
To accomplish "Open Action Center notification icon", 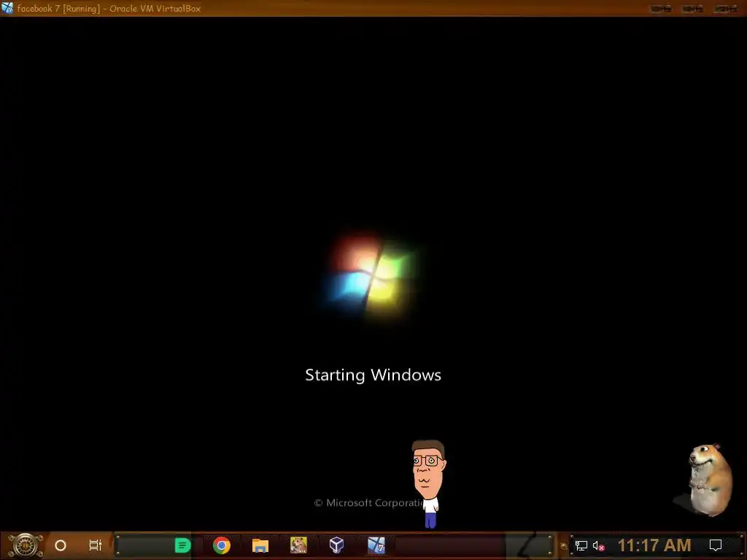I will coord(716,545).
